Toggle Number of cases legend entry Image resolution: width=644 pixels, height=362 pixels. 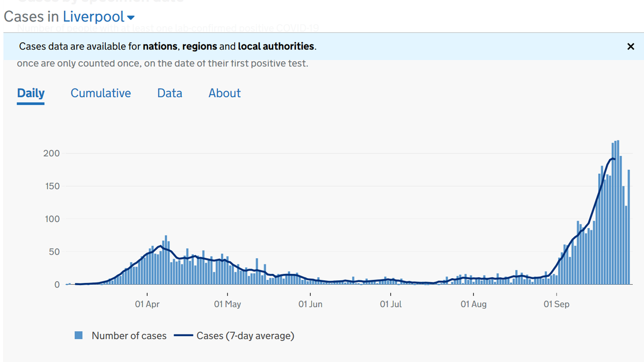coord(121,336)
